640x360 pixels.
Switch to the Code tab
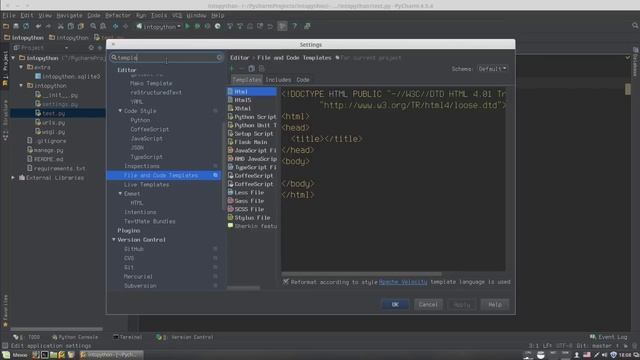(x=303, y=80)
